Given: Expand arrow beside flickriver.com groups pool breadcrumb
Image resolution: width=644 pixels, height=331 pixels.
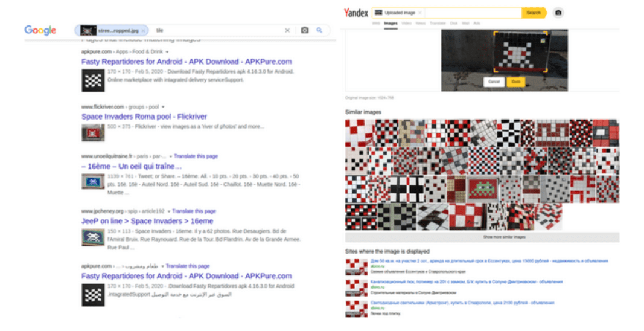Looking at the screenshot, I should pyautogui.click(x=163, y=107).
